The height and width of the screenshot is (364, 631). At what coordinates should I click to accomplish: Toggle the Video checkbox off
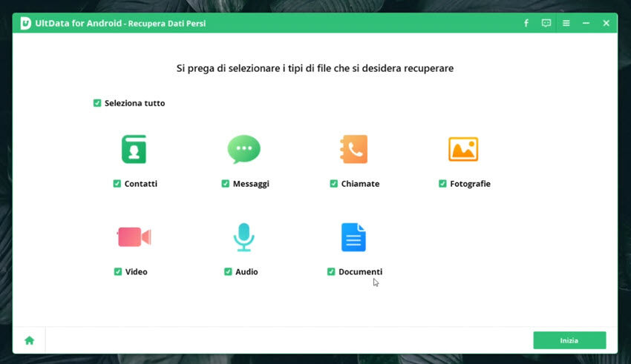point(118,272)
